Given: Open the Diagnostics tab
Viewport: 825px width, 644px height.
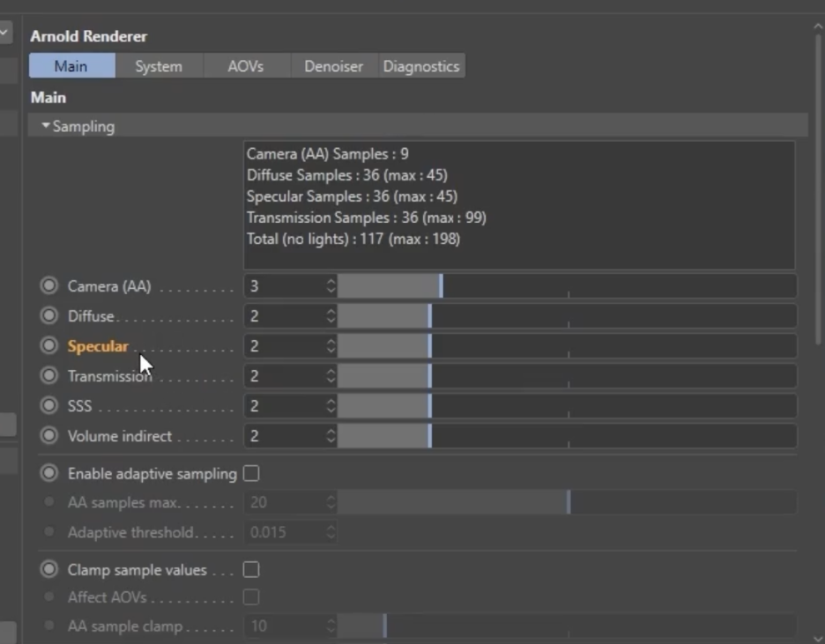Looking at the screenshot, I should [x=421, y=66].
